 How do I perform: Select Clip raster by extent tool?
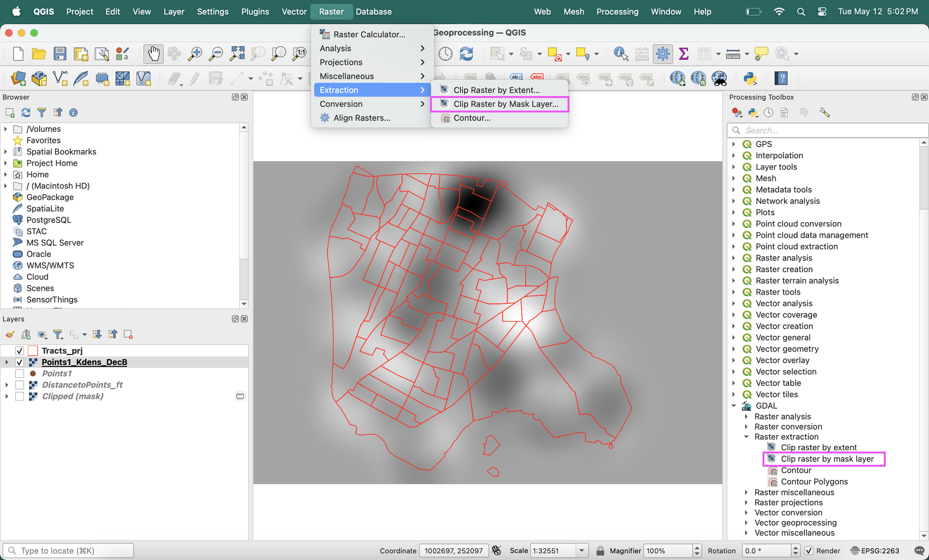pos(819,447)
